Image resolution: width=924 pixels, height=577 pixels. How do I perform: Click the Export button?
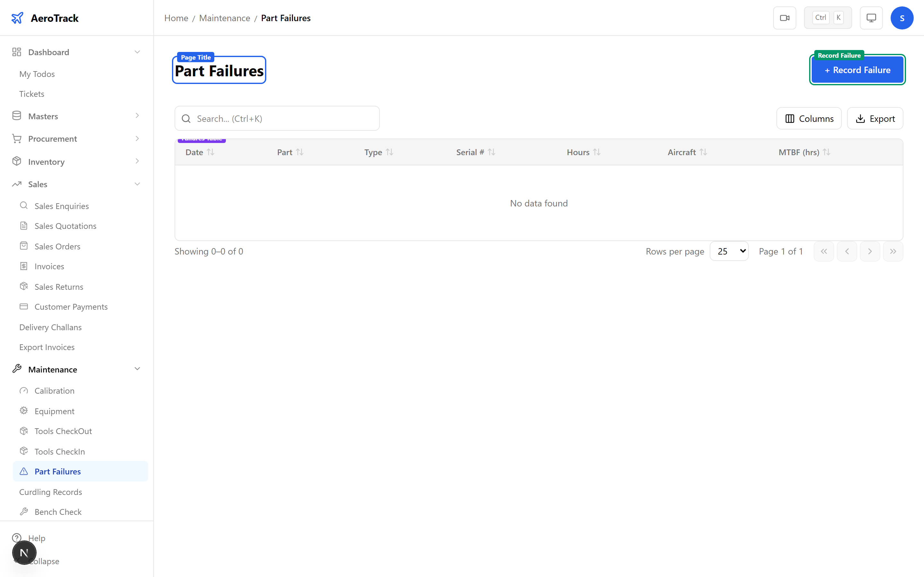[x=875, y=119]
